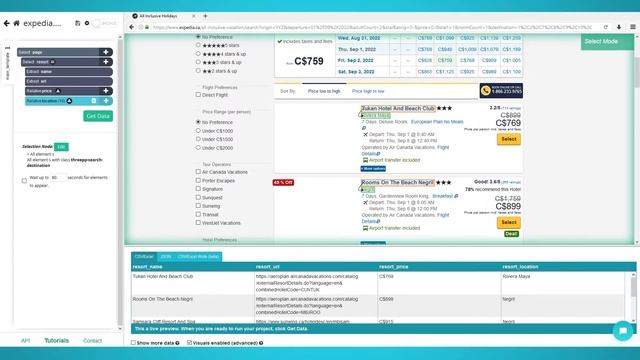
Task: Switch to CSV/Excel preview tab
Action: pos(144,256)
